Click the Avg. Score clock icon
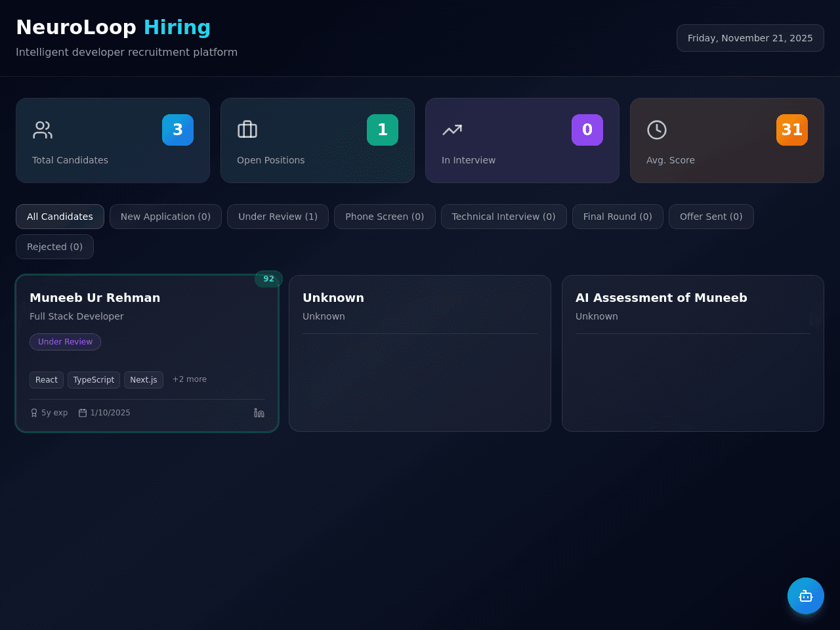The height and width of the screenshot is (630, 840). pyautogui.click(x=657, y=130)
